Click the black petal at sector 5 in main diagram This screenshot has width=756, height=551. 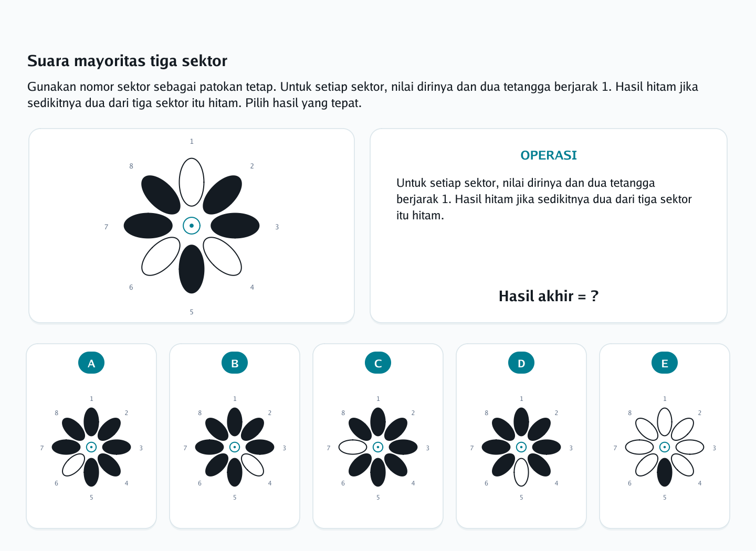click(192, 269)
